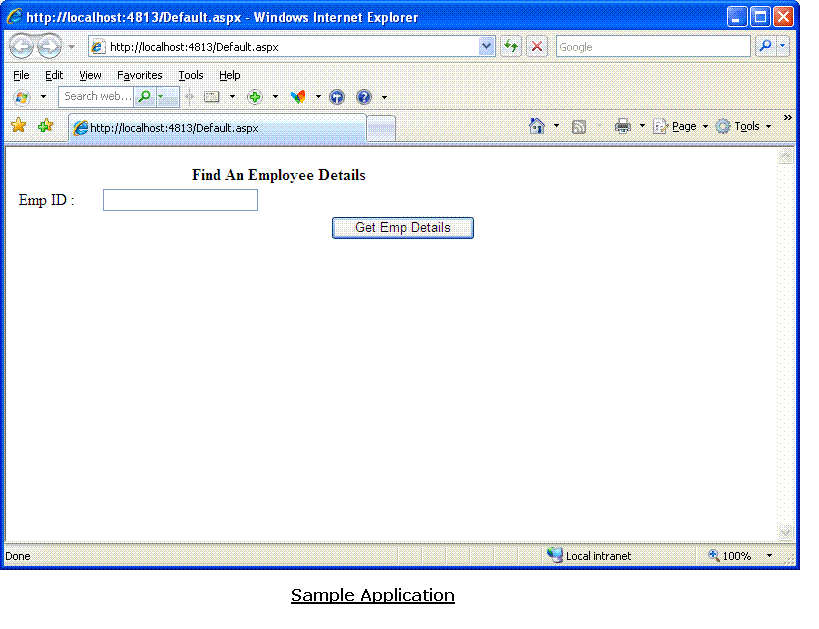Viewport: 819px width, 629px height.
Task: Open dropdown beside the green plus icon
Action: point(275,97)
